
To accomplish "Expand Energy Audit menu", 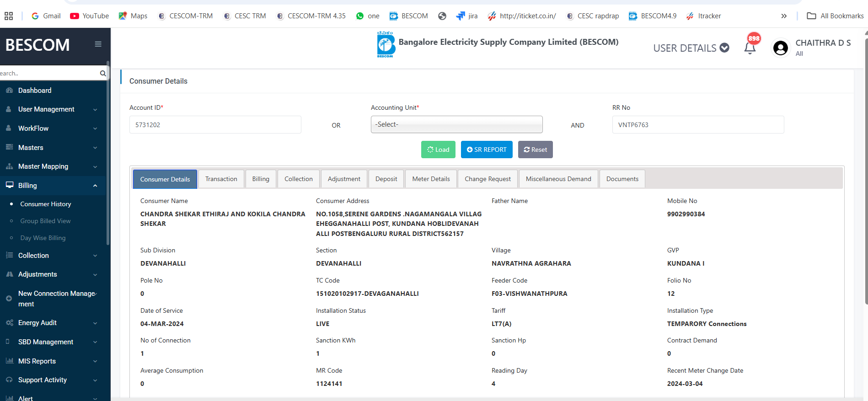I will (53, 323).
